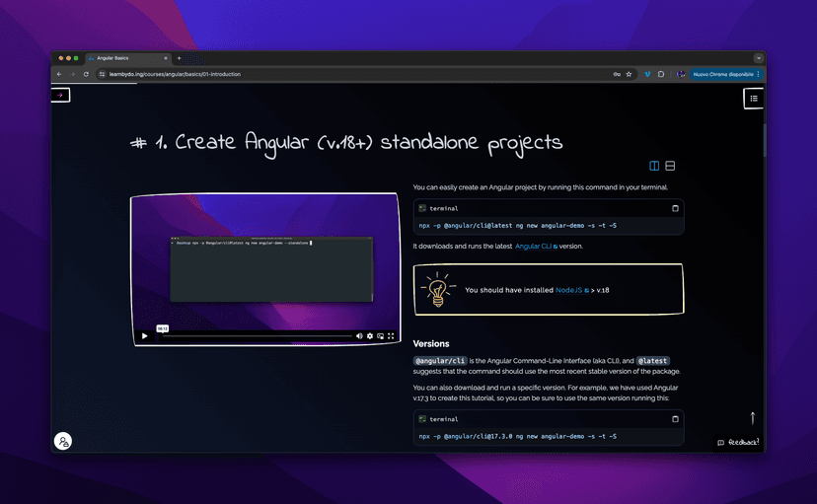Viewport: 817px width, 504px height.
Task: Reload the current page
Action: (86, 74)
